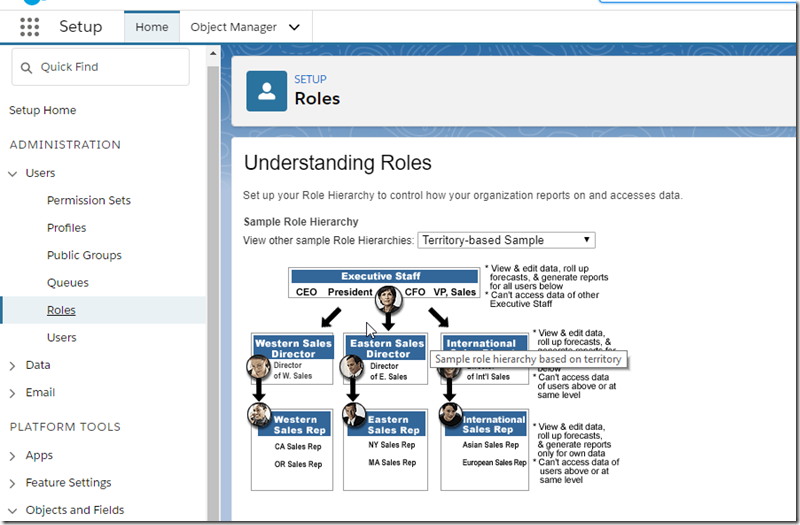The image size is (800, 525).
Task: Open Queues in the sidebar
Action: click(68, 283)
